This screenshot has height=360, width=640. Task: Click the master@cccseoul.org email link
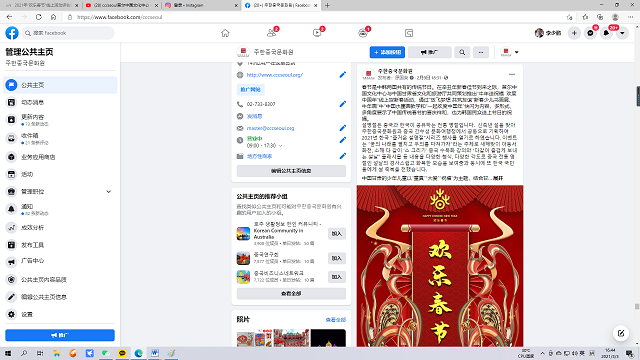[x=270, y=128]
